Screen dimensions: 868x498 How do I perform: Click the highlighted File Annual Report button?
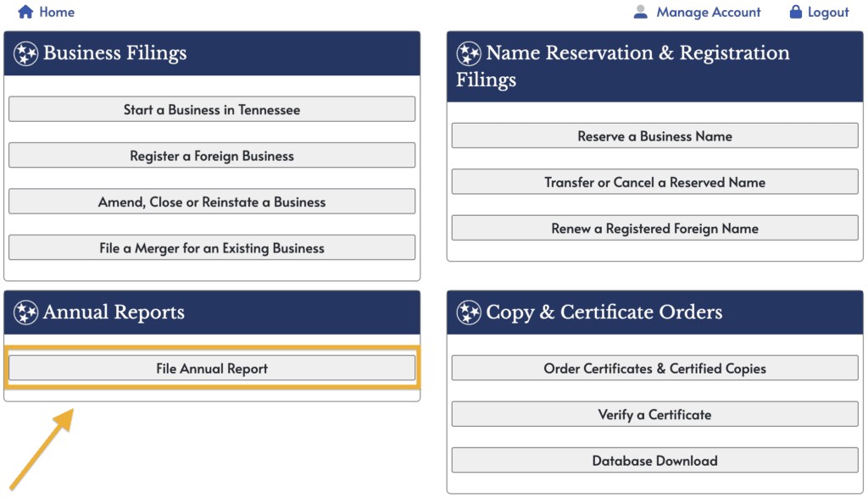(212, 368)
